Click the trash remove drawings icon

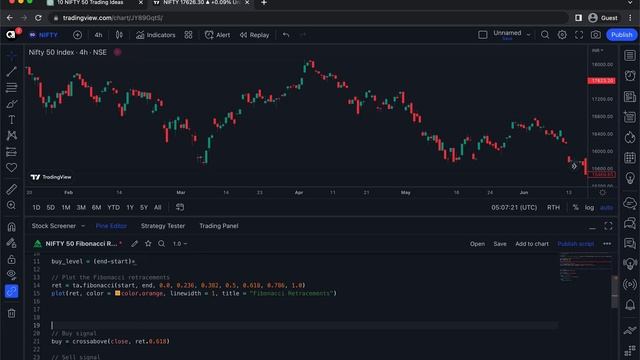[x=11, y=313]
